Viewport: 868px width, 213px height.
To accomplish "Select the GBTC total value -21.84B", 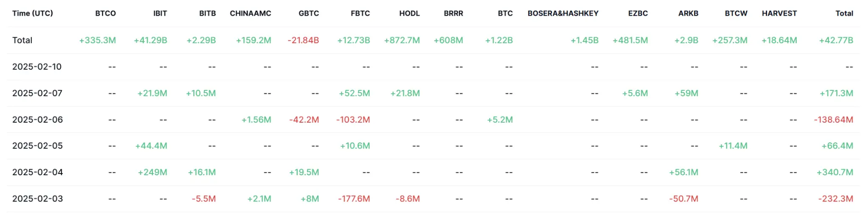I will pos(303,40).
